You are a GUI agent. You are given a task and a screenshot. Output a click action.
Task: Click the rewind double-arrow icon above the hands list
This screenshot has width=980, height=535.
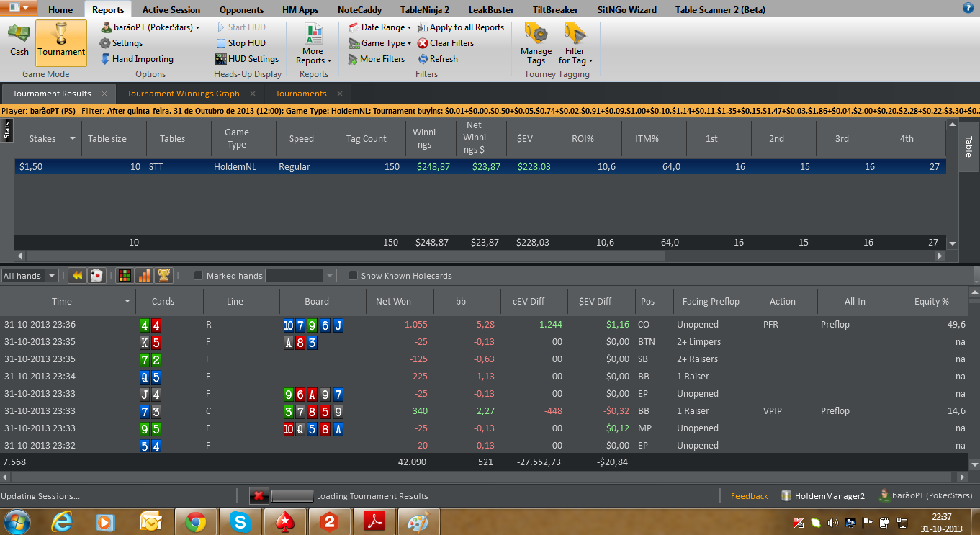tap(76, 276)
